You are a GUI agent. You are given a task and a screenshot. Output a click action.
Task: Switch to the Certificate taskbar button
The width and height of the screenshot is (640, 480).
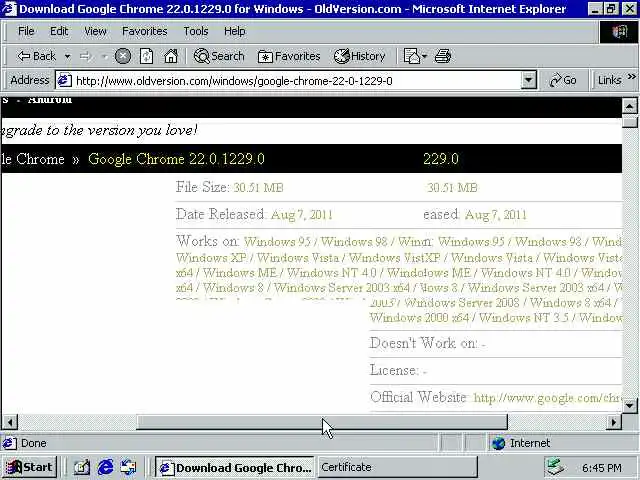(x=397, y=467)
